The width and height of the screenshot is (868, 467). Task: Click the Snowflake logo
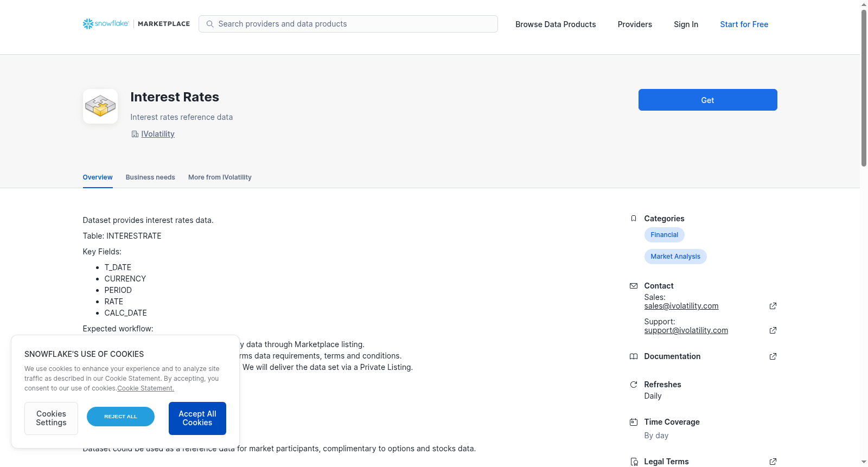[x=106, y=24]
